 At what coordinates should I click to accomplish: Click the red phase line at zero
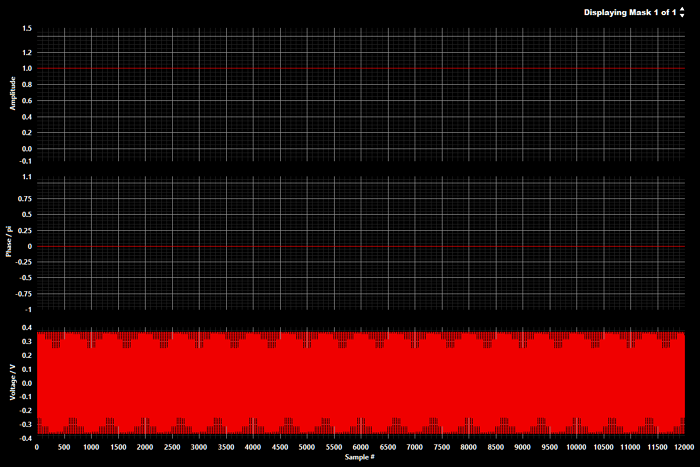[x=360, y=246]
